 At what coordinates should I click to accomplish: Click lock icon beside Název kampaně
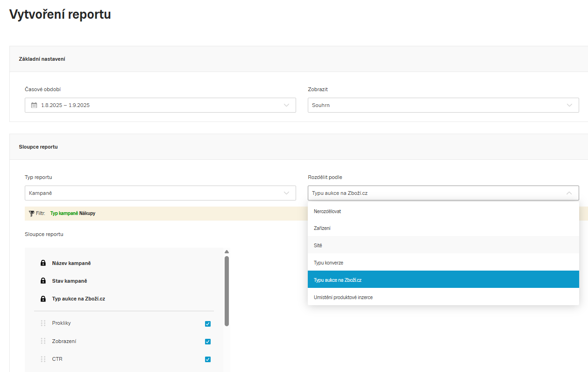(x=43, y=263)
